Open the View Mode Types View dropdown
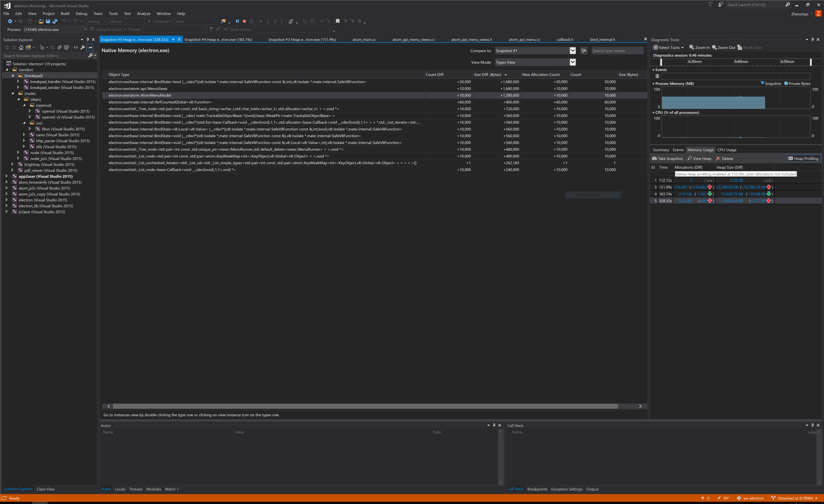This screenshot has width=824, height=504. 573,62
